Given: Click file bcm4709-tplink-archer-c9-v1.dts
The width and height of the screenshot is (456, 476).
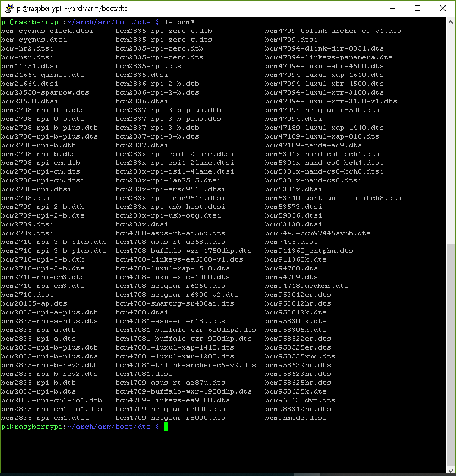Looking at the screenshot, I should pyautogui.click(x=333, y=31).
